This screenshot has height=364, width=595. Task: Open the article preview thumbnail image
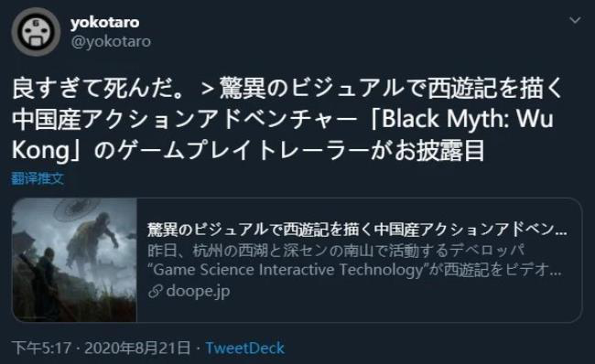(75, 260)
